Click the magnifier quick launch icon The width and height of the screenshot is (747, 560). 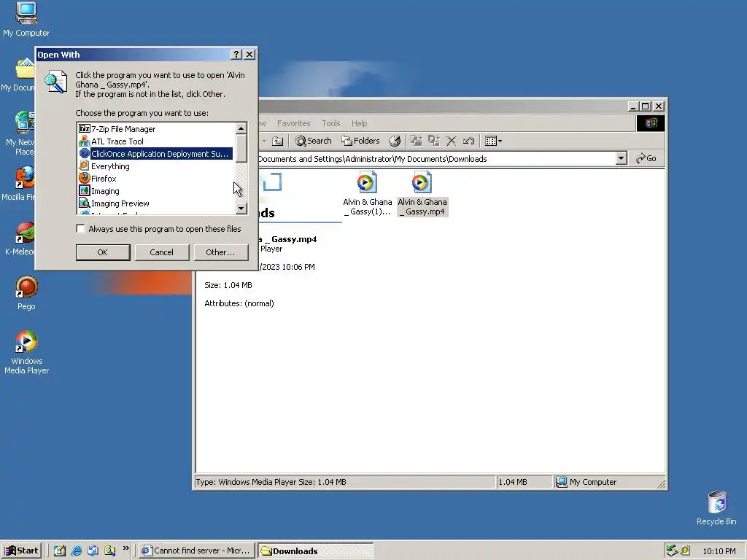point(109,551)
